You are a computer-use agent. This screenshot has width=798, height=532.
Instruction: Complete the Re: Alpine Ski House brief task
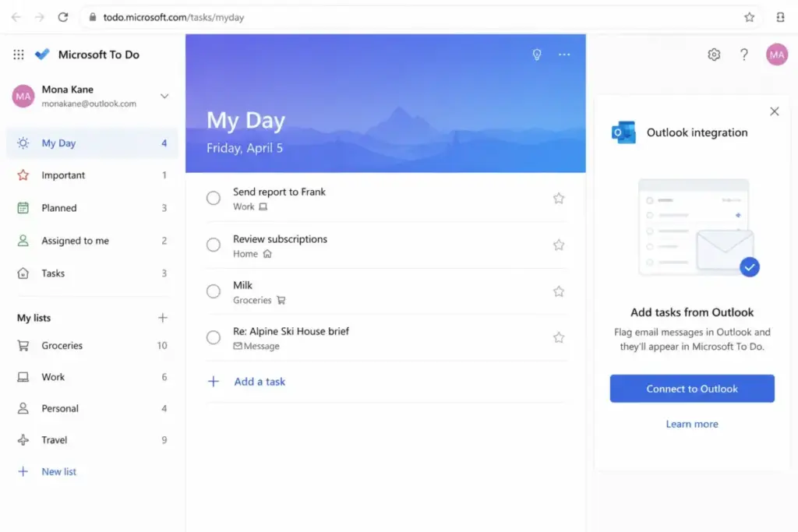tap(214, 337)
